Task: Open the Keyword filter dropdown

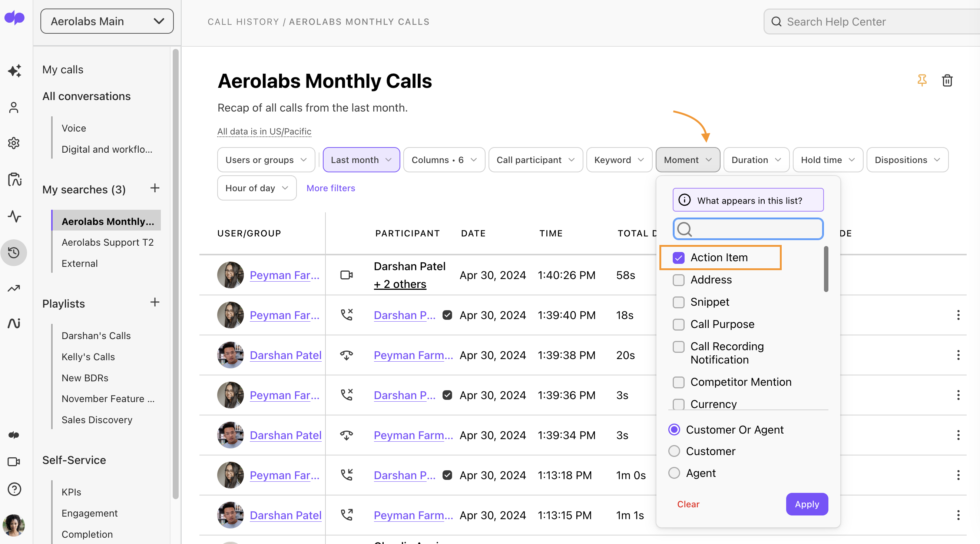Action: point(619,160)
